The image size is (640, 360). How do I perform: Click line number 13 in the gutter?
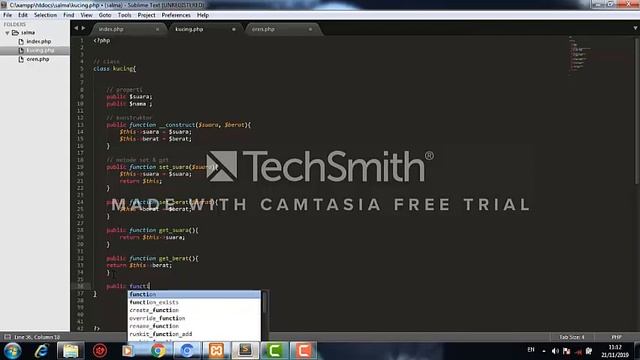[80, 125]
